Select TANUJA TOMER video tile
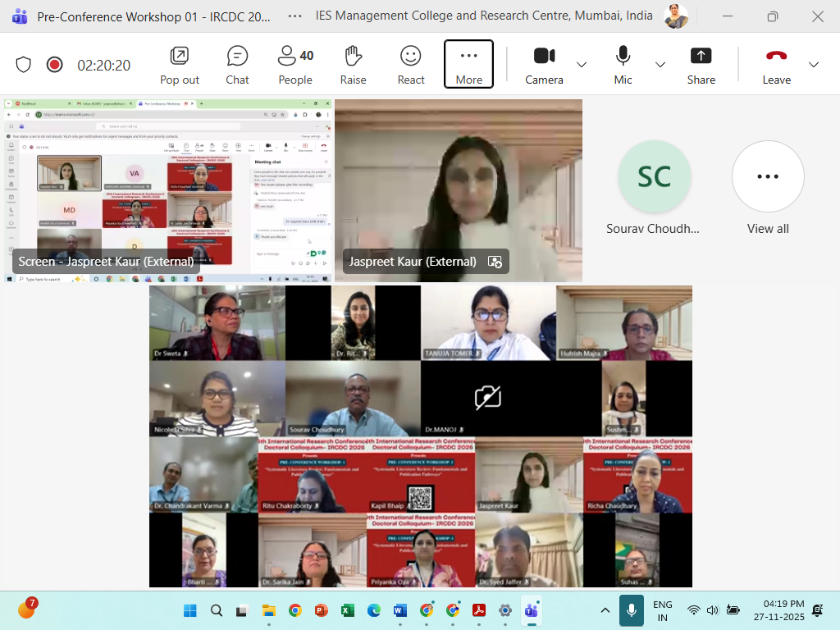 click(489, 323)
